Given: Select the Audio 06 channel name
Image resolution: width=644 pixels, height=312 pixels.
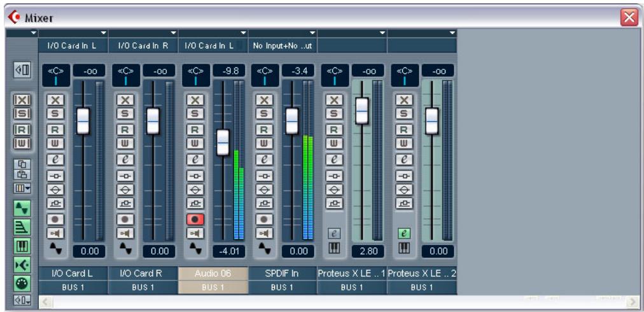Looking at the screenshot, I should click(213, 273).
